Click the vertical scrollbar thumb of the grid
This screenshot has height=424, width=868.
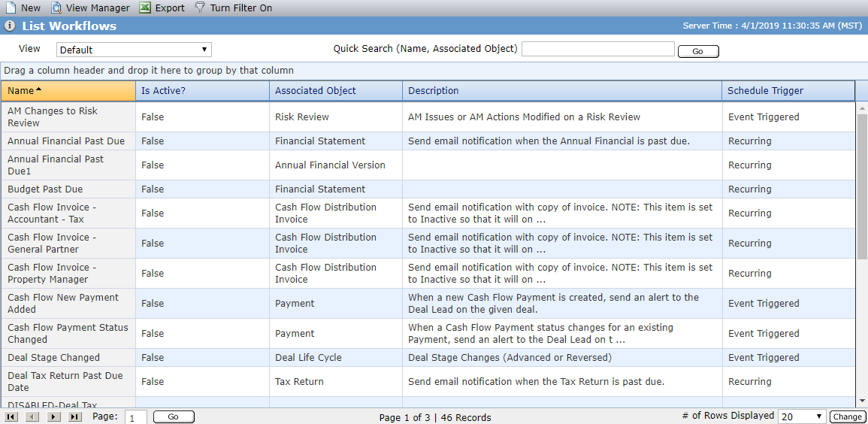[863, 186]
